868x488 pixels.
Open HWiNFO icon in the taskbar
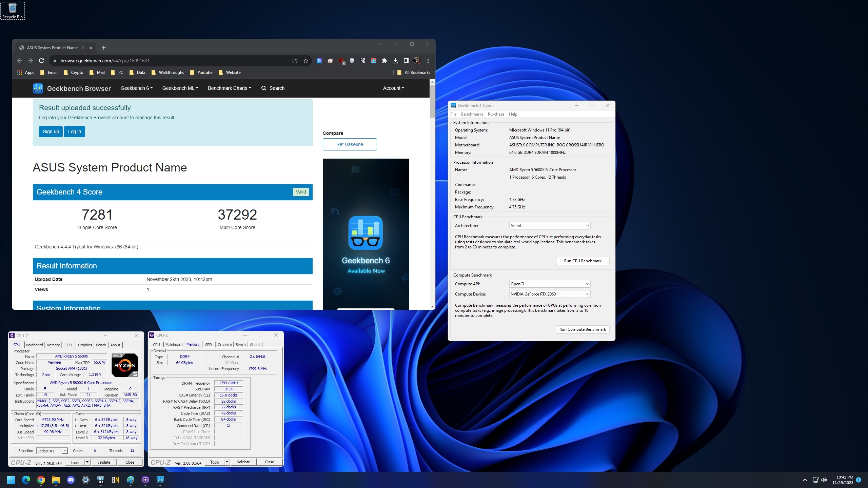[101, 480]
